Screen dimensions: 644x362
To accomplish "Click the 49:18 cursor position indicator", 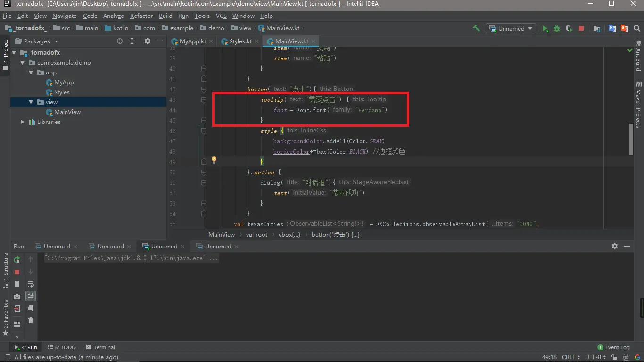I will point(549,357).
